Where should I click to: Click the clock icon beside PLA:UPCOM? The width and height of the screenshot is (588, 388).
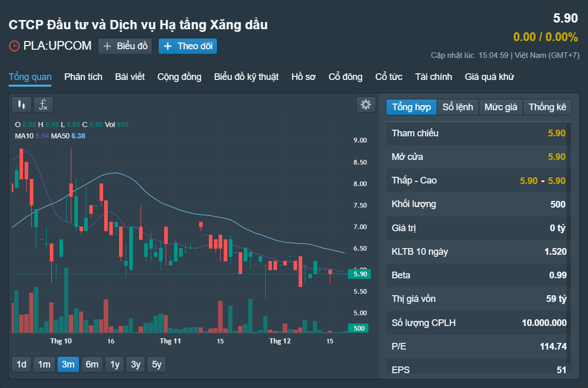tap(14, 46)
